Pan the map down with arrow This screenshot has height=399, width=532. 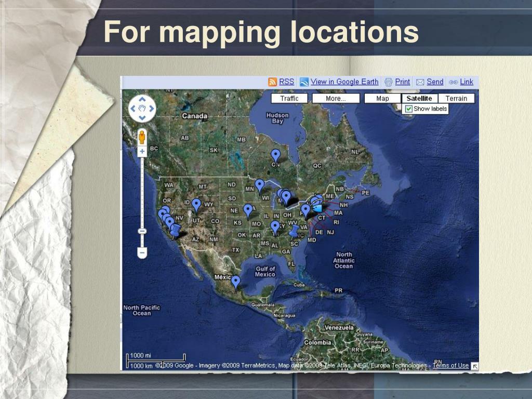coord(142,118)
